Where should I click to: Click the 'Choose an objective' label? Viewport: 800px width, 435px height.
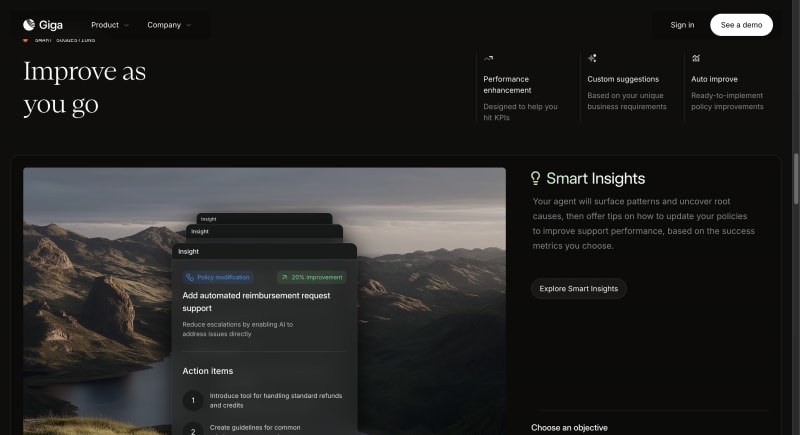(569, 428)
